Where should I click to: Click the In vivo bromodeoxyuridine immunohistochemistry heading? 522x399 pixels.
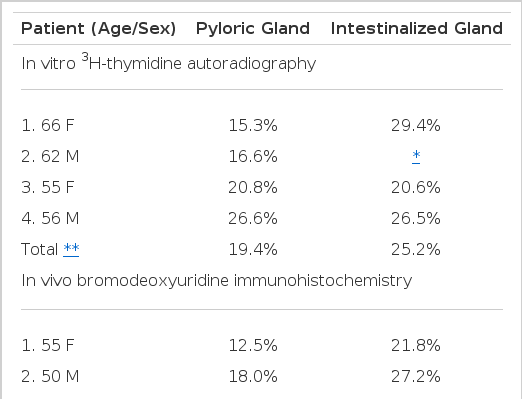click(217, 280)
